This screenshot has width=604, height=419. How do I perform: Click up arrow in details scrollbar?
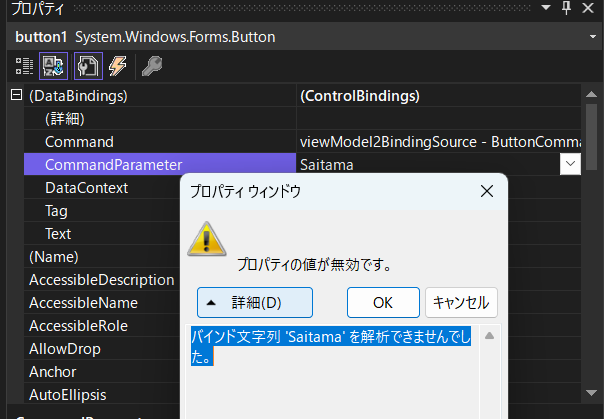(489, 336)
